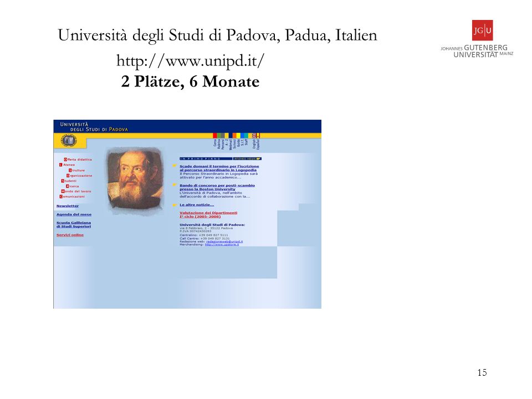Click the Johannes Gutenberg Universität Mainz wordmark

coord(477,51)
